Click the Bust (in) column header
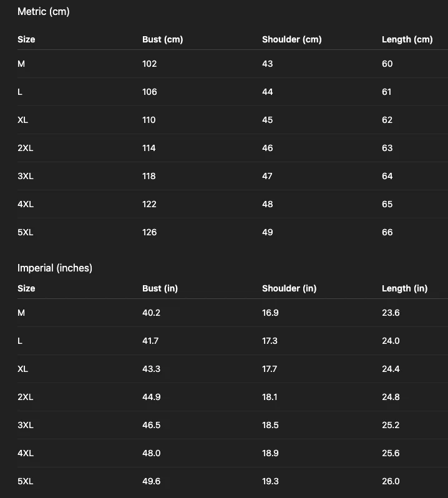Screen dimensions: 448x498 coord(160,288)
